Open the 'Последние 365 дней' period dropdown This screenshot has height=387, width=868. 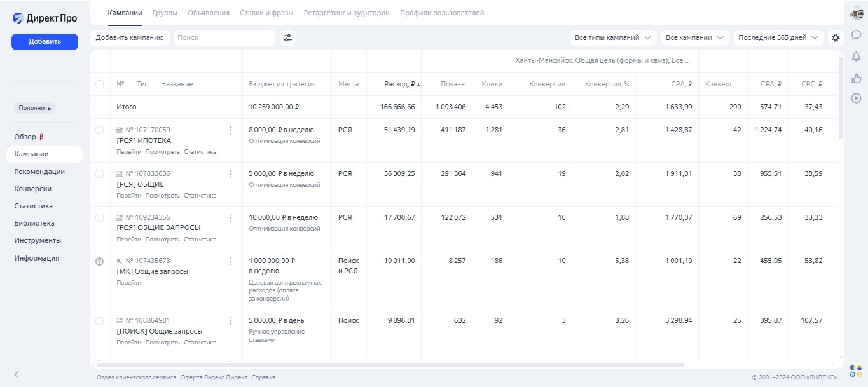click(778, 37)
